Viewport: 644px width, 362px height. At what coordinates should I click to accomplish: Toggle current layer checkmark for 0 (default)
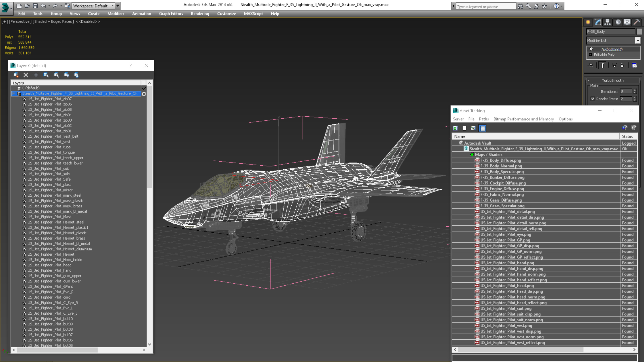144,88
